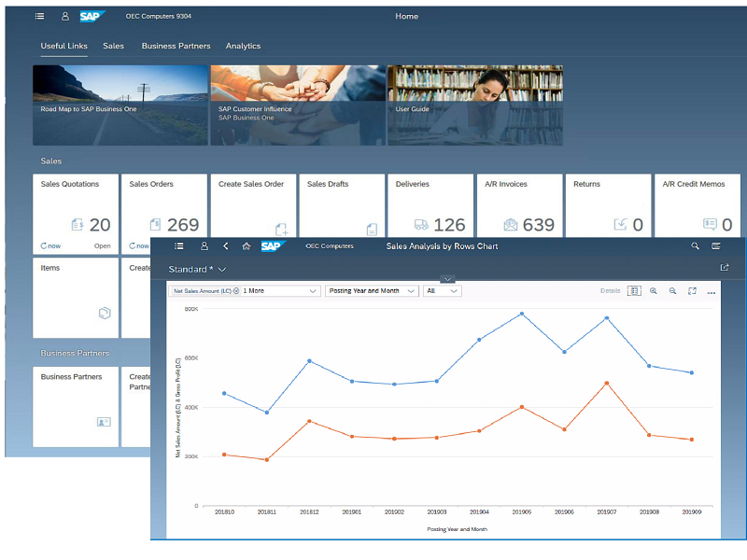Open the User Guide card
Viewport: 747px width, 560px height.
[x=475, y=105]
